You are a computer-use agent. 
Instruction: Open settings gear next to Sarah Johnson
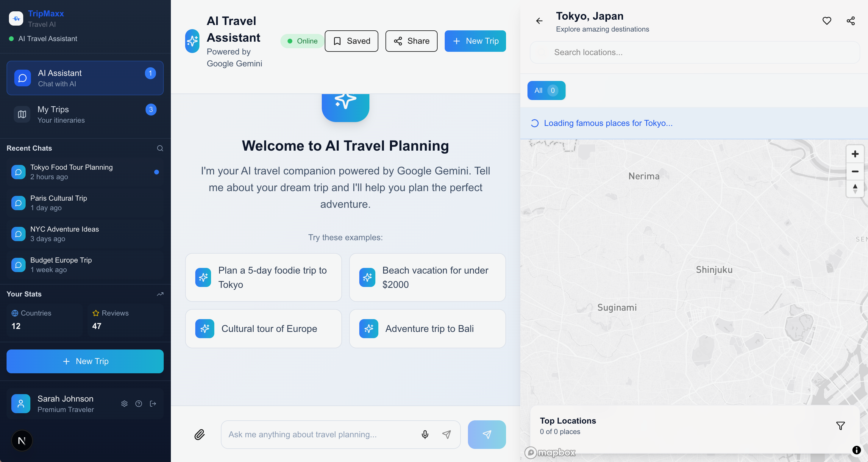[x=124, y=403]
